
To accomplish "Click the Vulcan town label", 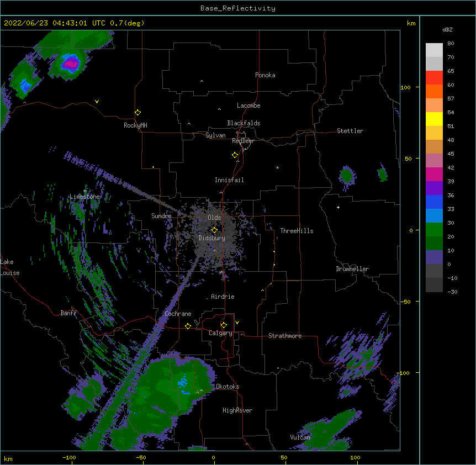I will coord(300,437).
